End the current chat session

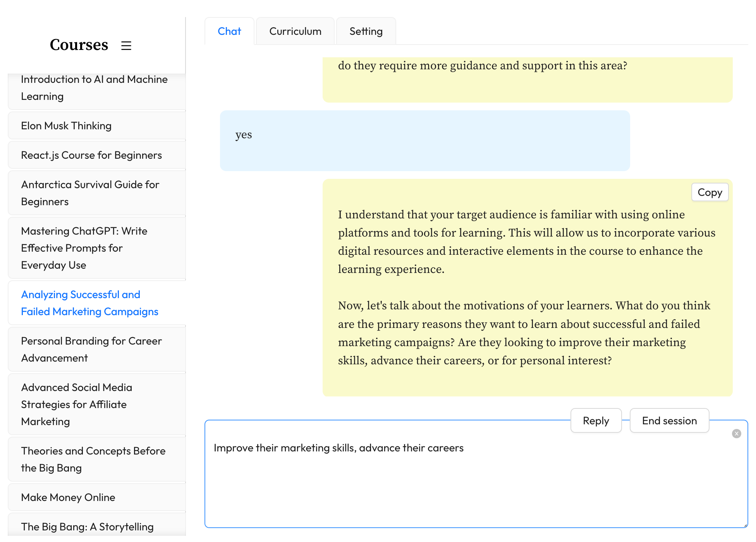(x=669, y=420)
